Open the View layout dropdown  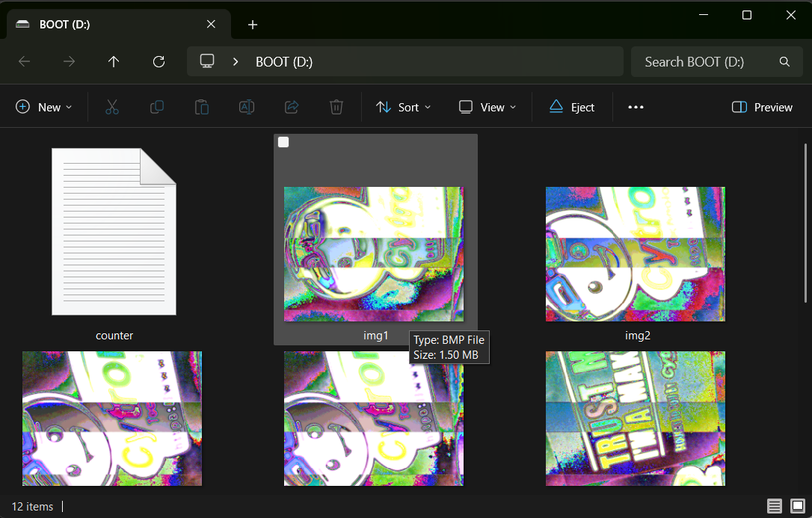click(487, 107)
